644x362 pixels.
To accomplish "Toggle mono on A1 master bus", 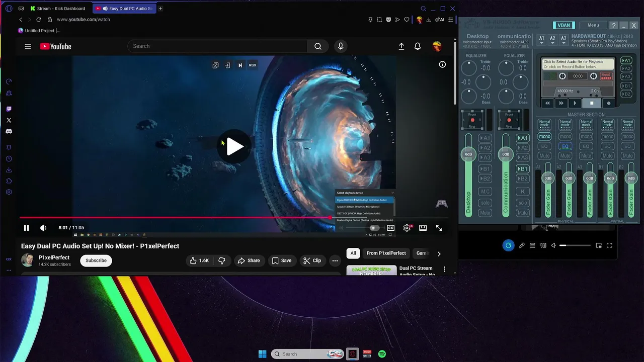I will point(544,136).
